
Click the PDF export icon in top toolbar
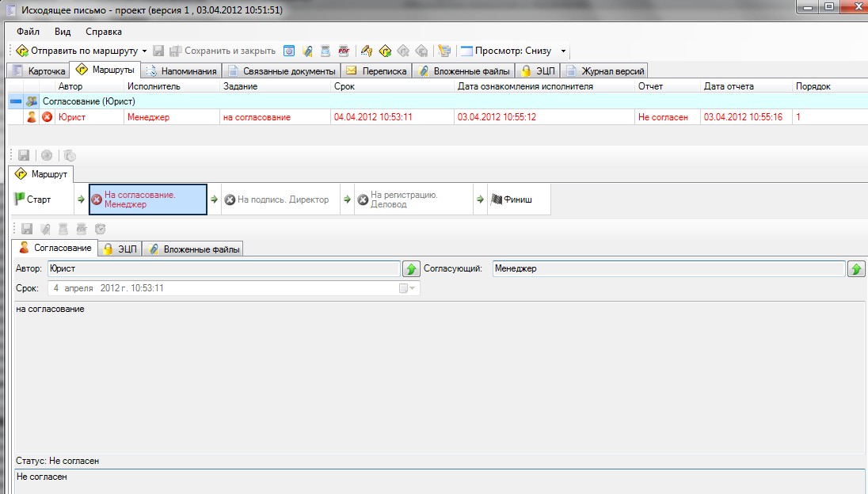pos(343,51)
